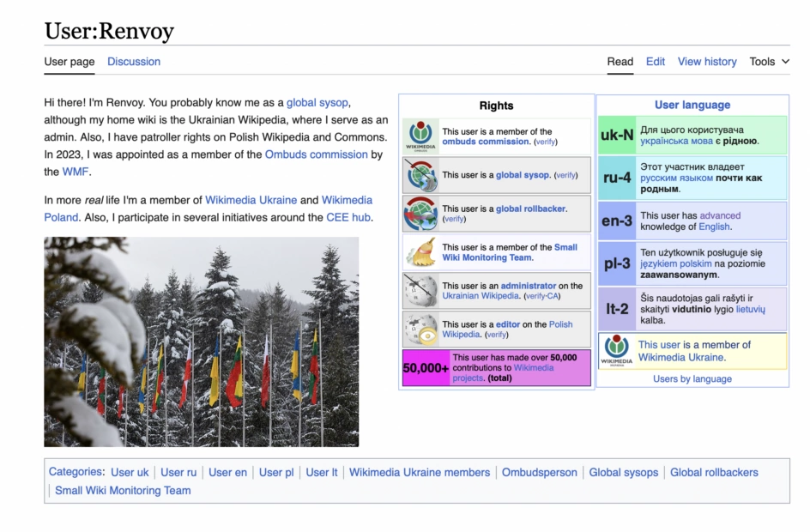Open the User language heading link

pyautogui.click(x=692, y=105)
